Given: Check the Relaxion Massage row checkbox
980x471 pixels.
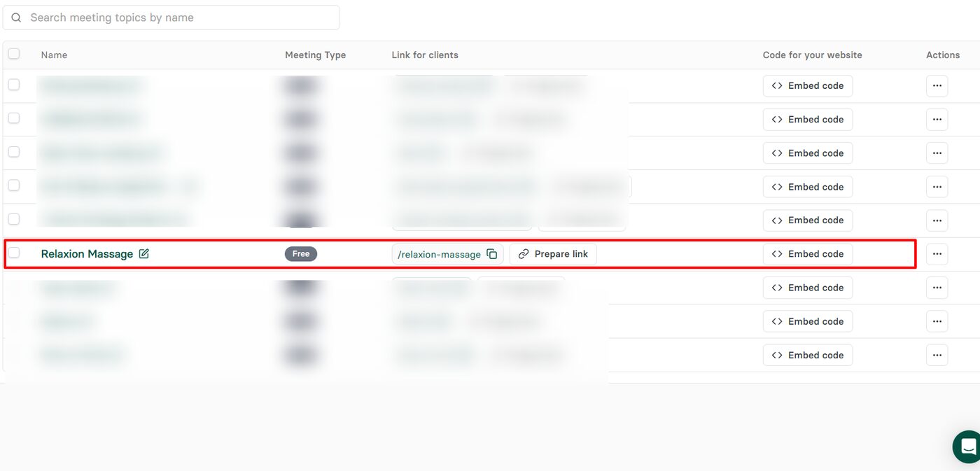Looking at the screenshot, I should coord(14,253).
